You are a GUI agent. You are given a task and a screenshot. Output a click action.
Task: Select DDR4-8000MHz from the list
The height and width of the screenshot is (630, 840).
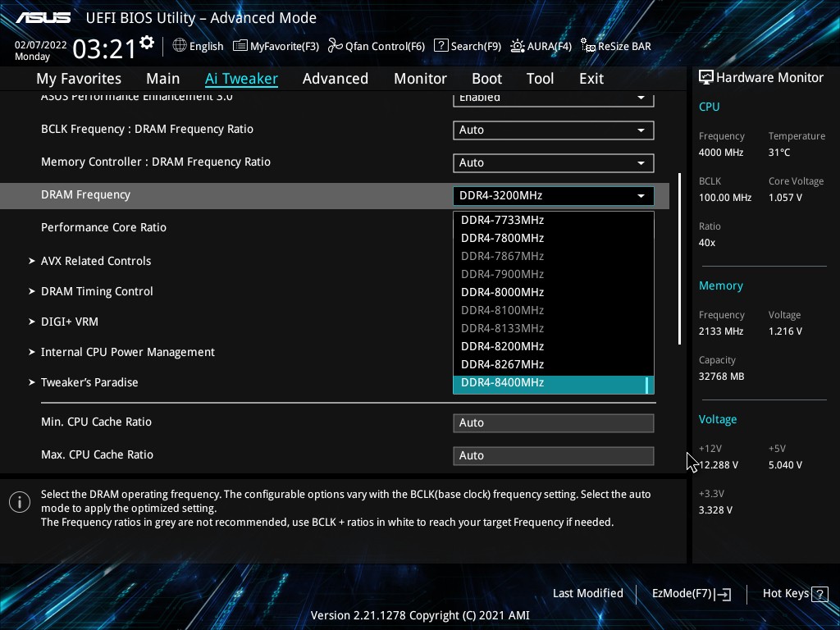[x=502, y=292]
